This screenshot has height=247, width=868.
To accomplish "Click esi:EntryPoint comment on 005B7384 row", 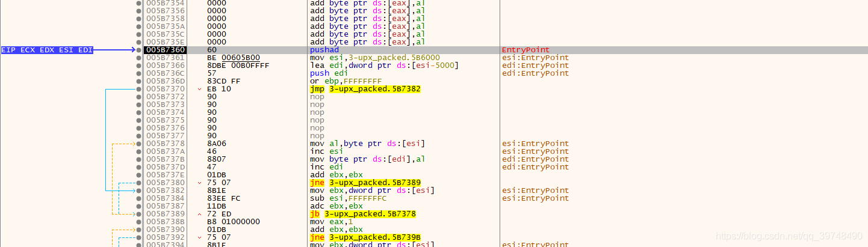I will pyautogui.click(x=535, y=198).
